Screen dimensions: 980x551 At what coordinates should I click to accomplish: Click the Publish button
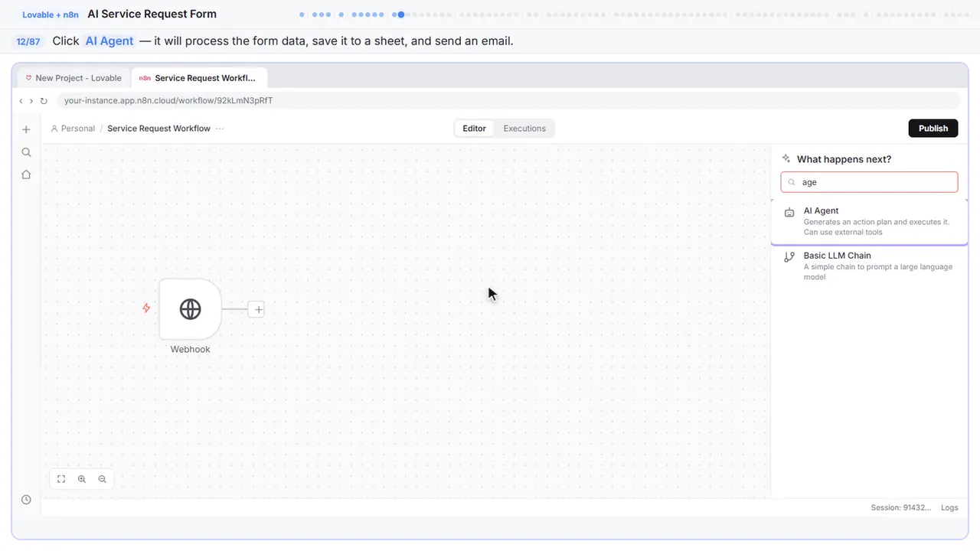click(x=933, y=129)
